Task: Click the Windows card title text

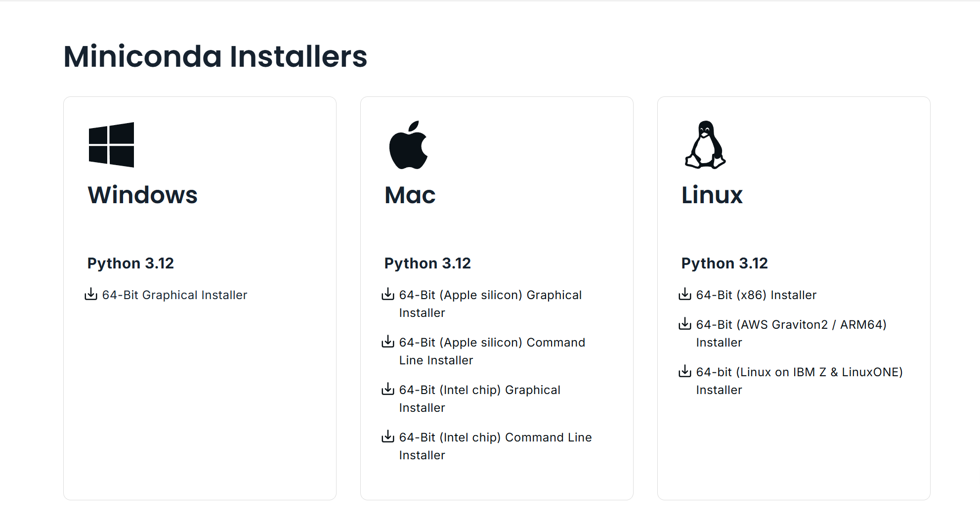Action: coord(143,195)
